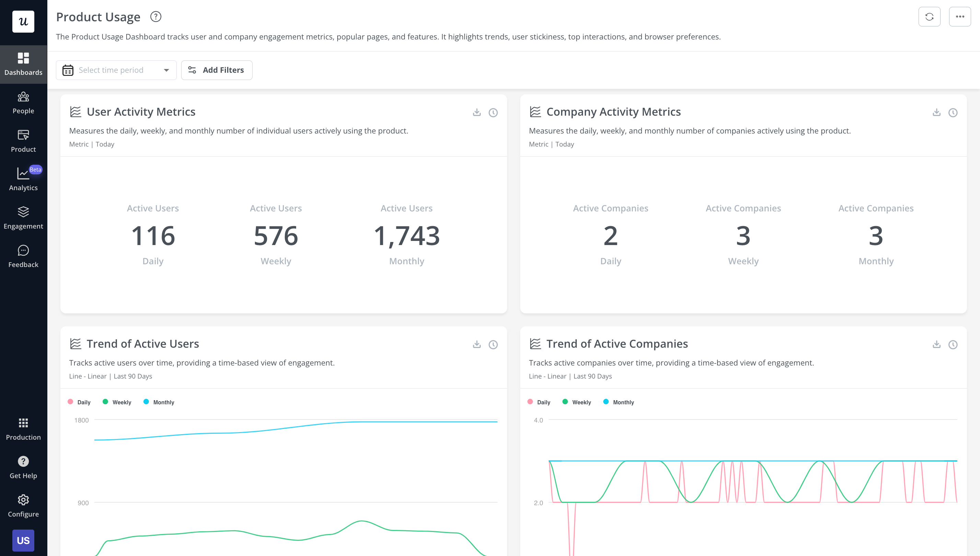Click the US user avatar badge
Screen dimensions: 980x556
coord(23,540)
